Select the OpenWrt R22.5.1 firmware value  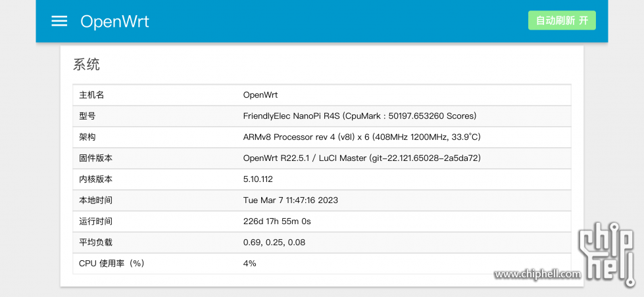coord(362,158)
